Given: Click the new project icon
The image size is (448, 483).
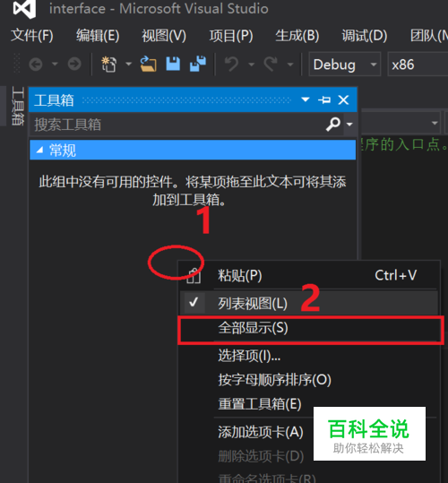Looking at the screenshot, I should tap(109, 65).
